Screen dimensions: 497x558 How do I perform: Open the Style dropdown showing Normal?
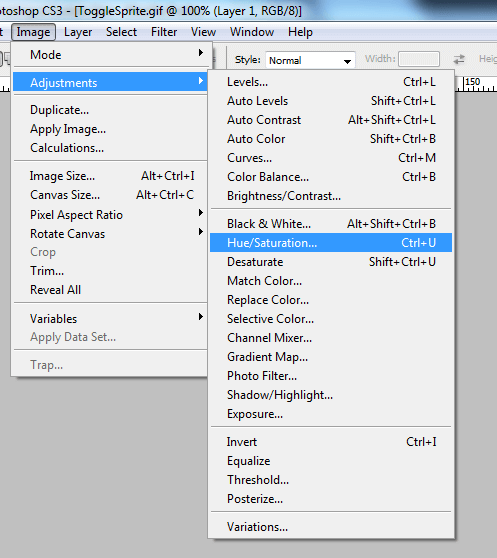coord(310,60)
